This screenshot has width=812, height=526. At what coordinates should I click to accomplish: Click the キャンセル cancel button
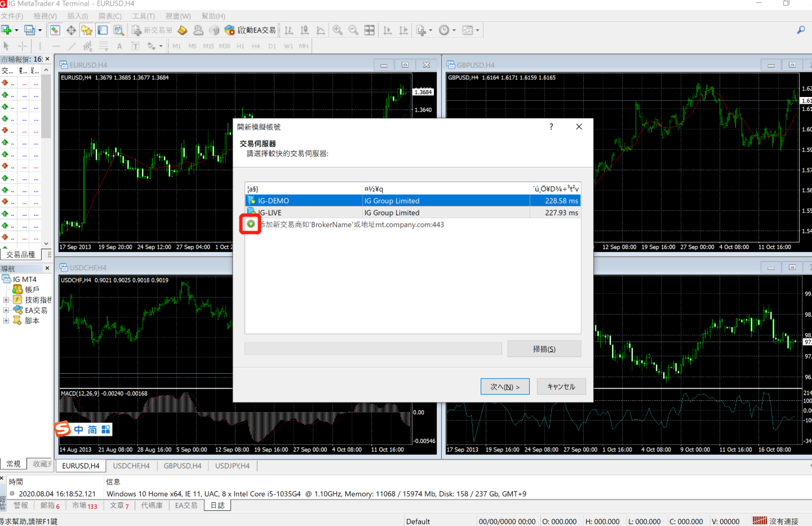561,386
